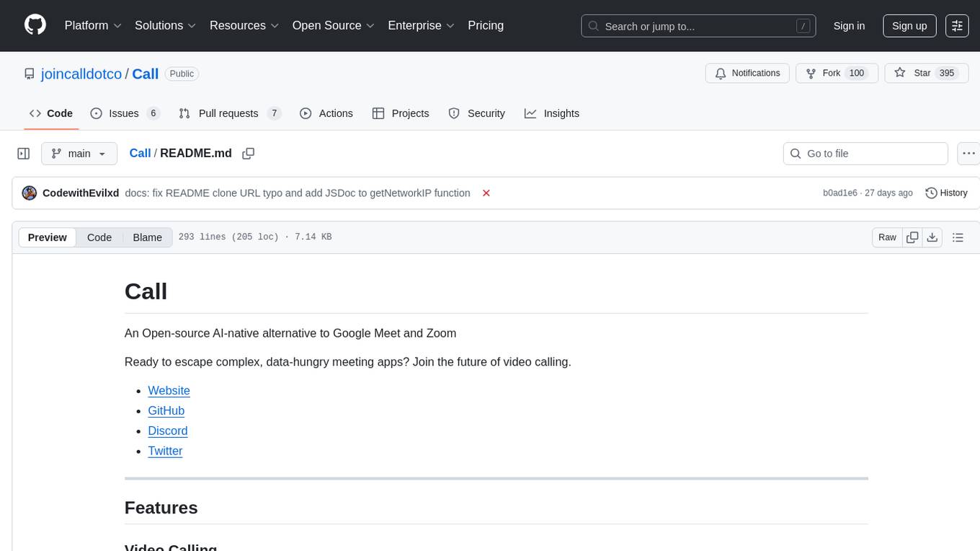Collapse the file tree side panel
The height and width of the screenshot is (551, 980).
tap(24, 154)
